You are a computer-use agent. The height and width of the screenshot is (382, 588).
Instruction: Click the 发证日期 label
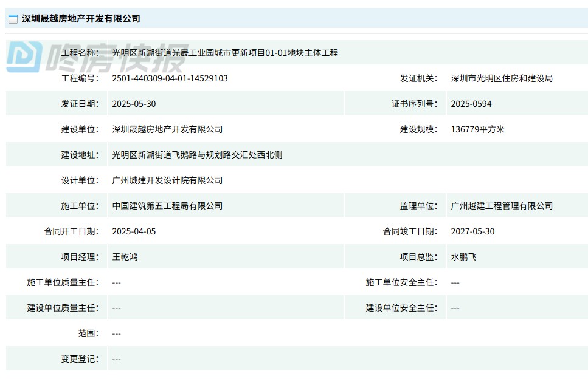click(x=80, y=104)
